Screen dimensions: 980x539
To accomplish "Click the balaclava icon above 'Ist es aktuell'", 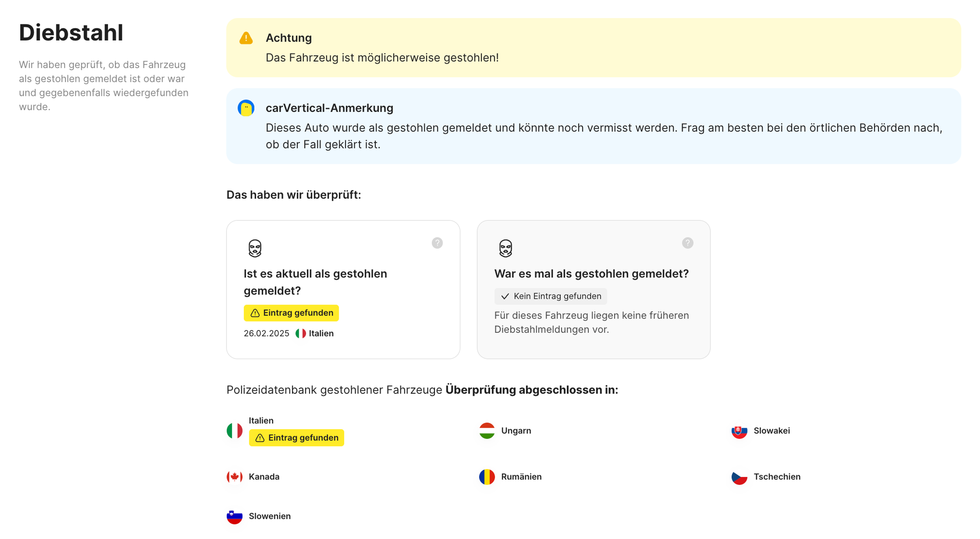I will tap(255, 248).
